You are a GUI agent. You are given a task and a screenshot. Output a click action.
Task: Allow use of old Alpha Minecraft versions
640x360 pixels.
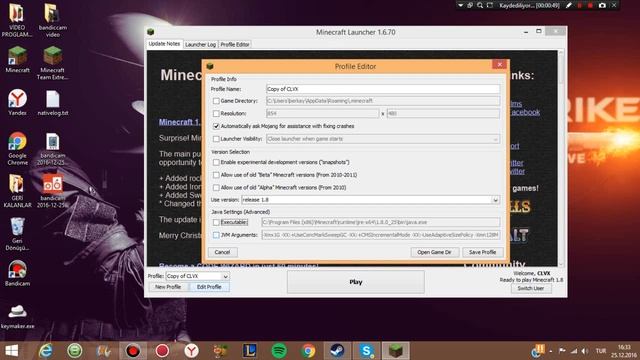point(216,187)
